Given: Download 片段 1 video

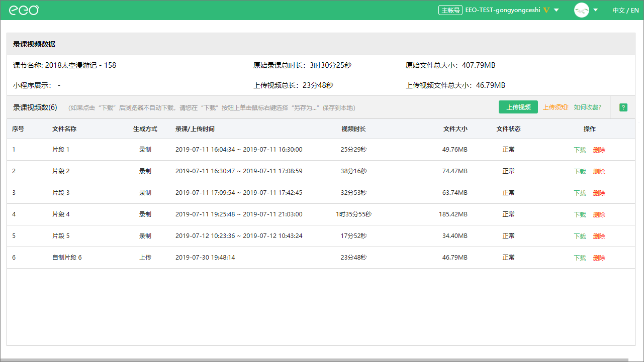Looking at the screenshot, I should click(580, 150).
